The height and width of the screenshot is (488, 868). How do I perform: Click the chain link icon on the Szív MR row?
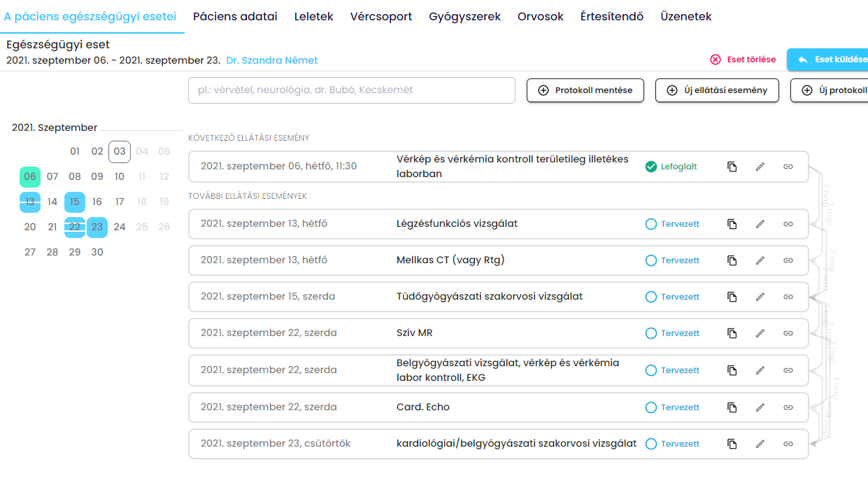[x=788, y=333]
